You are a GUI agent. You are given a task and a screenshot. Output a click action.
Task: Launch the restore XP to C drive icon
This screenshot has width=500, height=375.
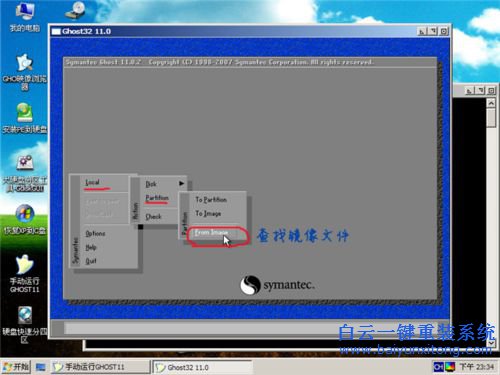click(x=24, y=219)
